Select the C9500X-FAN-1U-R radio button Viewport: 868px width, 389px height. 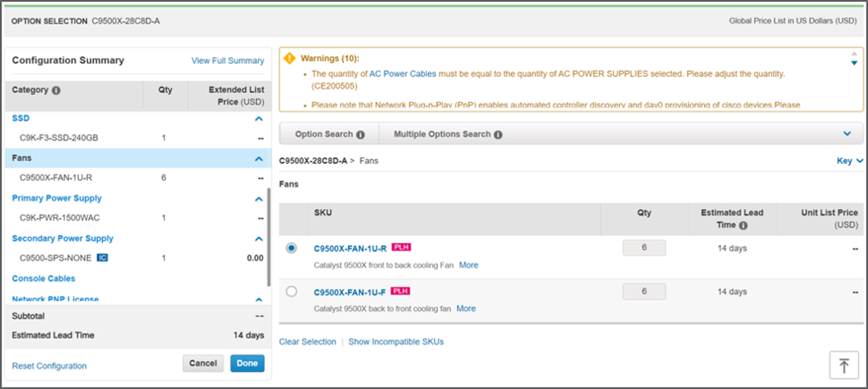pos(292,248)
